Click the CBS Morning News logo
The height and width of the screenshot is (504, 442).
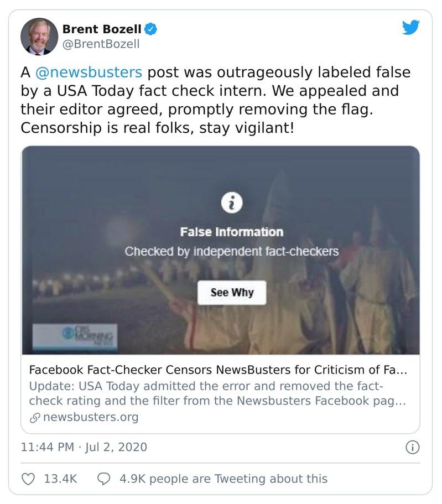[89, 335]
